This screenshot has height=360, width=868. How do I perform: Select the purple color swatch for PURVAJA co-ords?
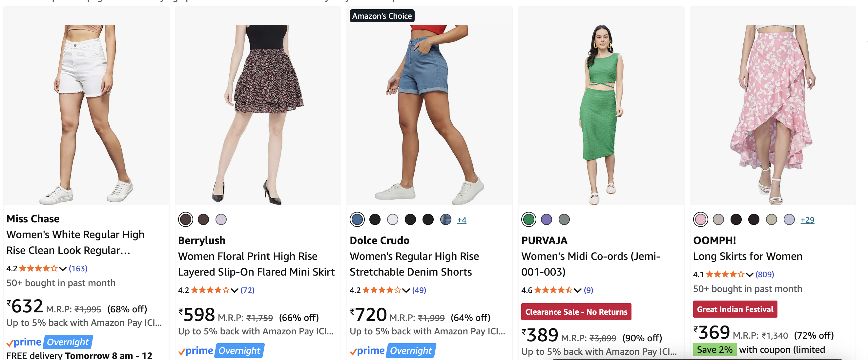pos(546,220)
